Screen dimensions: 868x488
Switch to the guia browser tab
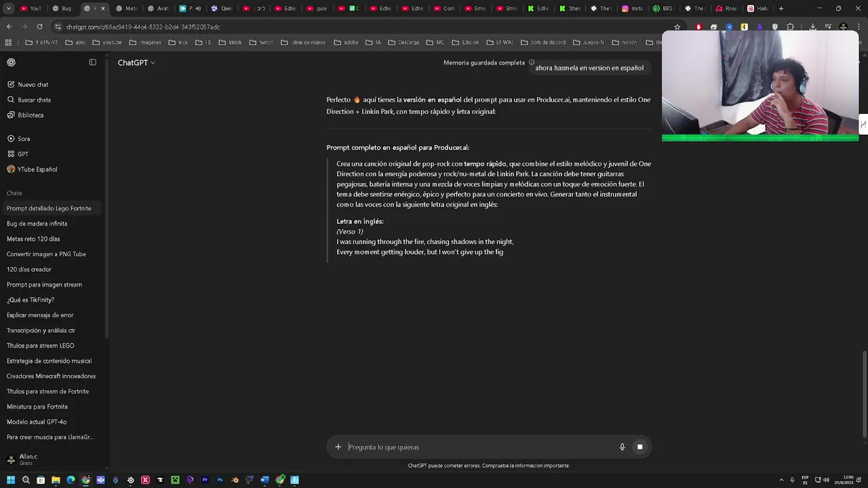pyautogui.click(x=317, y=8)
